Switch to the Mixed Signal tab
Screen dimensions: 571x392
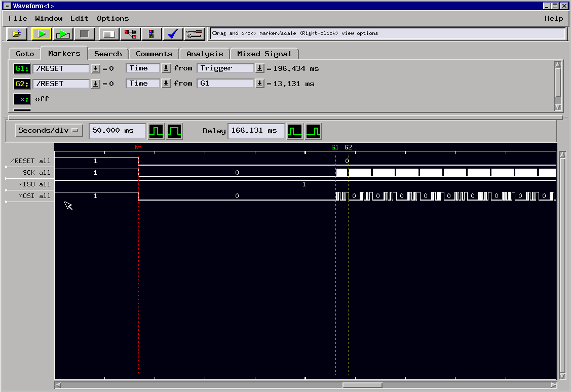coord(264,54)
